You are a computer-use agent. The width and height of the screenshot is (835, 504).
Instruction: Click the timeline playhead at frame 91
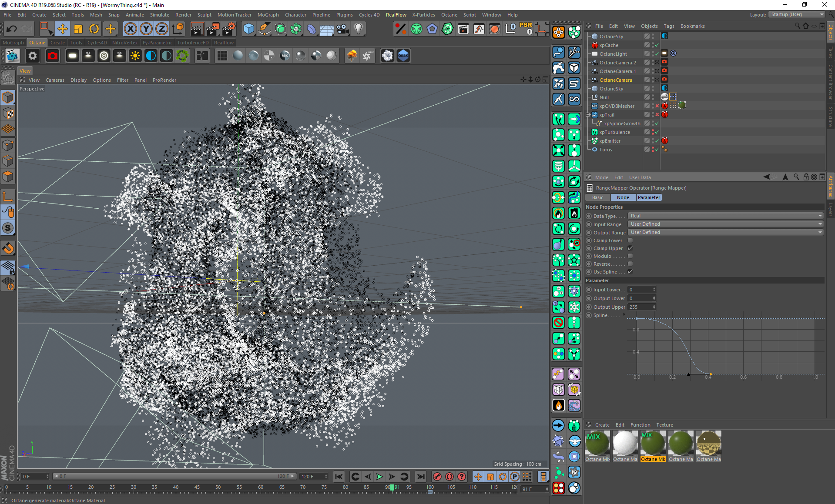[392, 487]
